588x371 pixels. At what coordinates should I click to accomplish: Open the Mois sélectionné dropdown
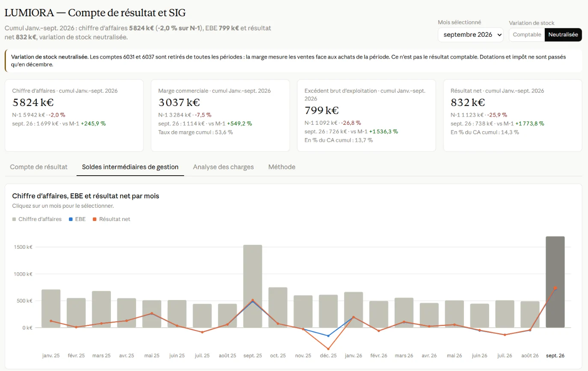point(470,35)
